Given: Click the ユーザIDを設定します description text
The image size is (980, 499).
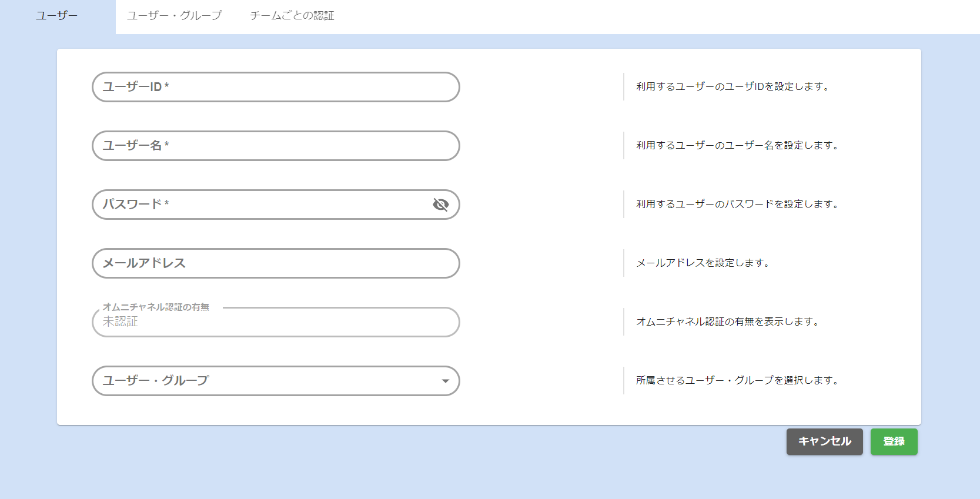Looking at the screenshot, I should tap(733, 86).
